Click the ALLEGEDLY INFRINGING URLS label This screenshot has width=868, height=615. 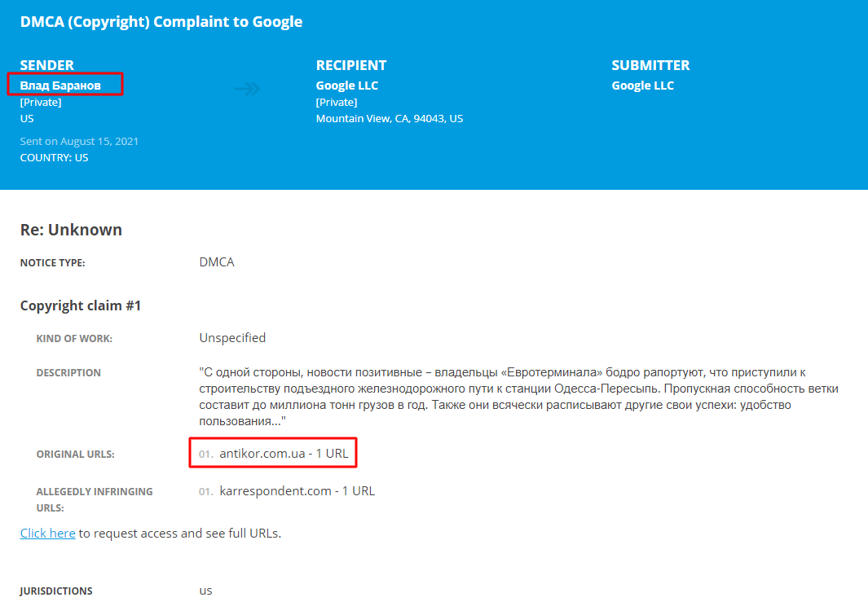click(95, 499)
